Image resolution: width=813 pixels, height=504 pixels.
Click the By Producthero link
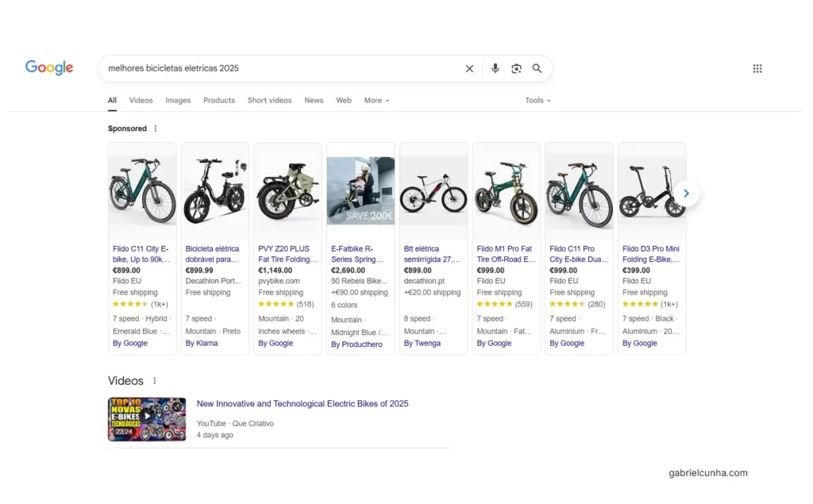pyautogui.click(x=356, y=344)
